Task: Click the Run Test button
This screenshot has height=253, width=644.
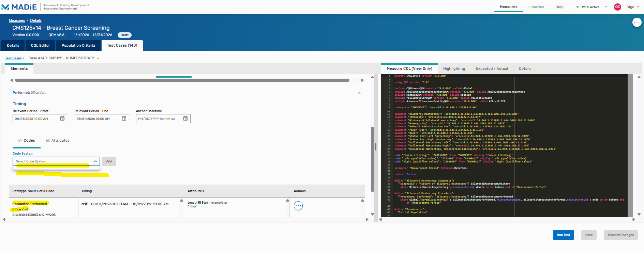Action: pyautogui.click(x=563, y=235)
